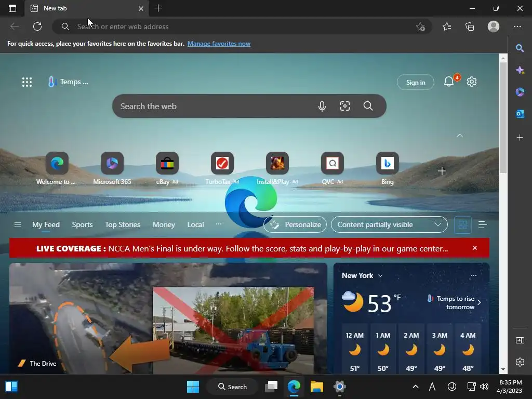Select the My Feed tab
The width and height of the screenshot is (532, 399).
point(46,224)
